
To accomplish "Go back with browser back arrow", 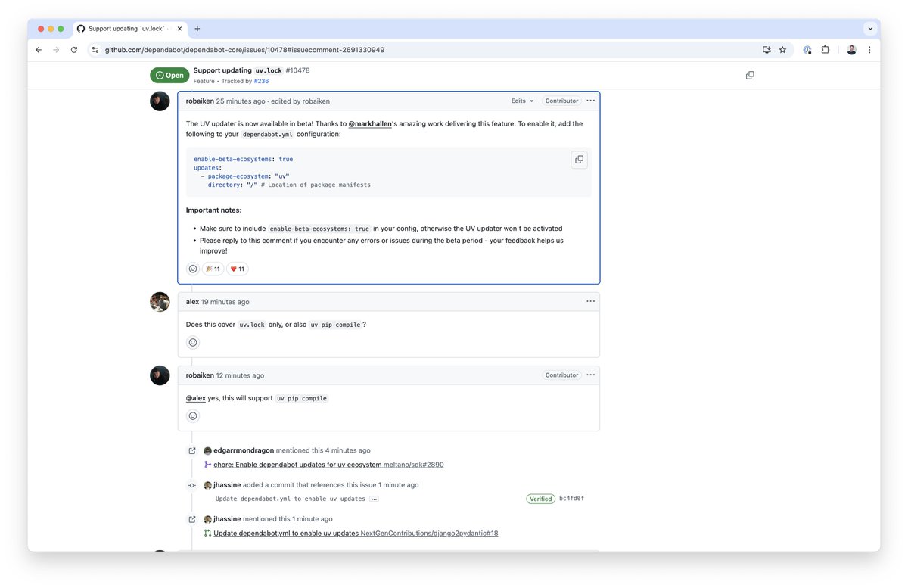I will click(x=39, y=50).
